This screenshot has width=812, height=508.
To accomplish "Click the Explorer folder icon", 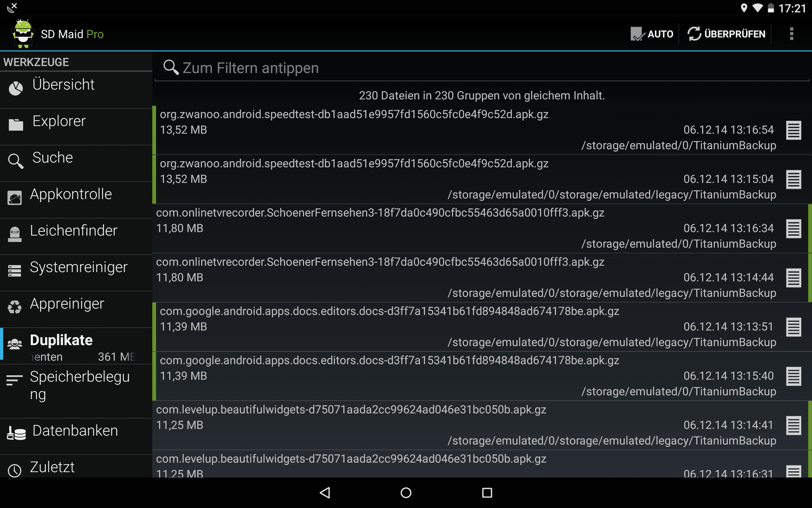I will pos(16,125).
